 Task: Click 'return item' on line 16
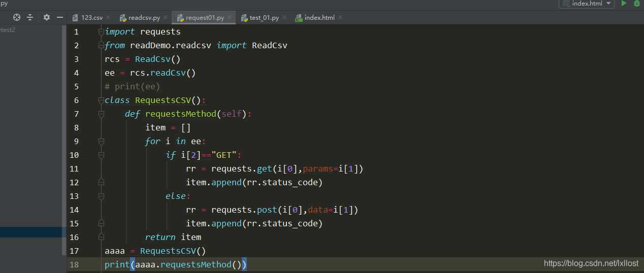coord(173,237)
